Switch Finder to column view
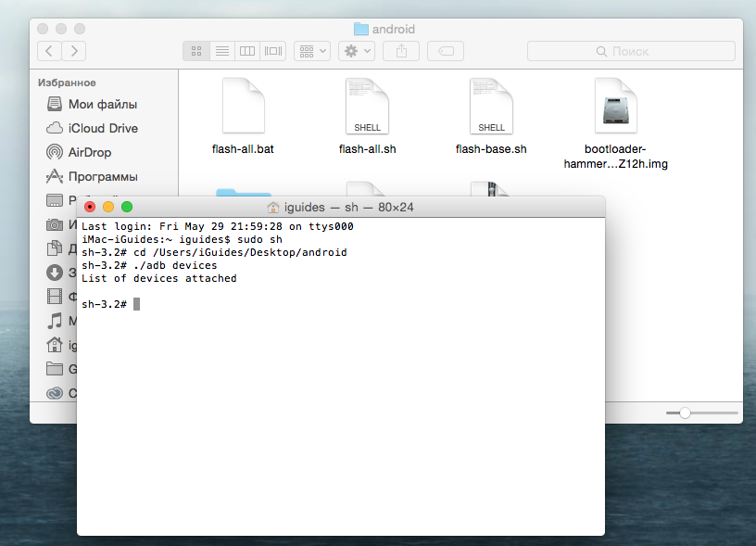Image resolution: width=756 pixels, height=546 pixels. tap(246, 51)
